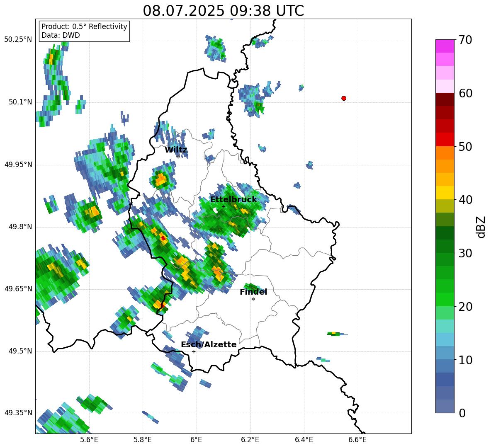
Task: Click the Esch/Alzette cross marker
Action: (x=194, y=351)
